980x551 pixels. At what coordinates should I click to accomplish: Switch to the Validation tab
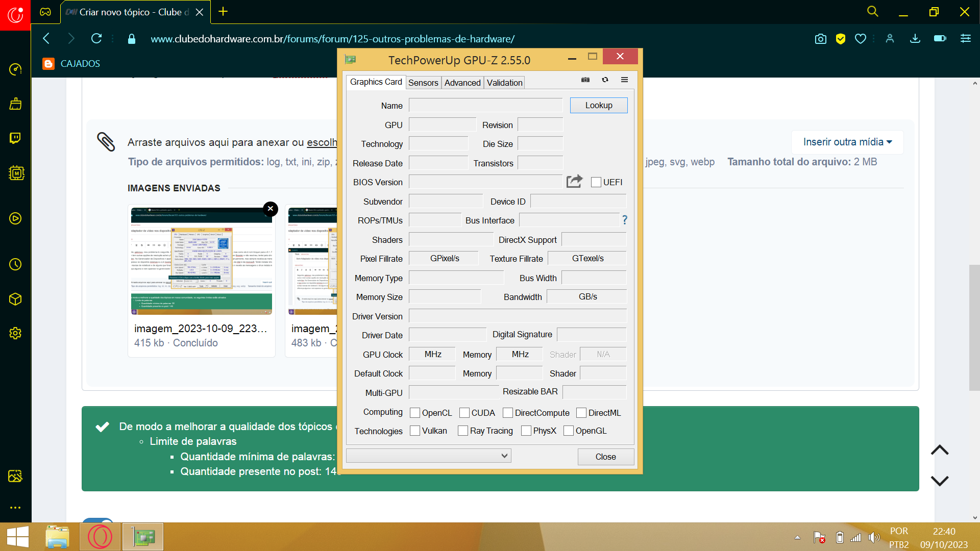[505, 83]
